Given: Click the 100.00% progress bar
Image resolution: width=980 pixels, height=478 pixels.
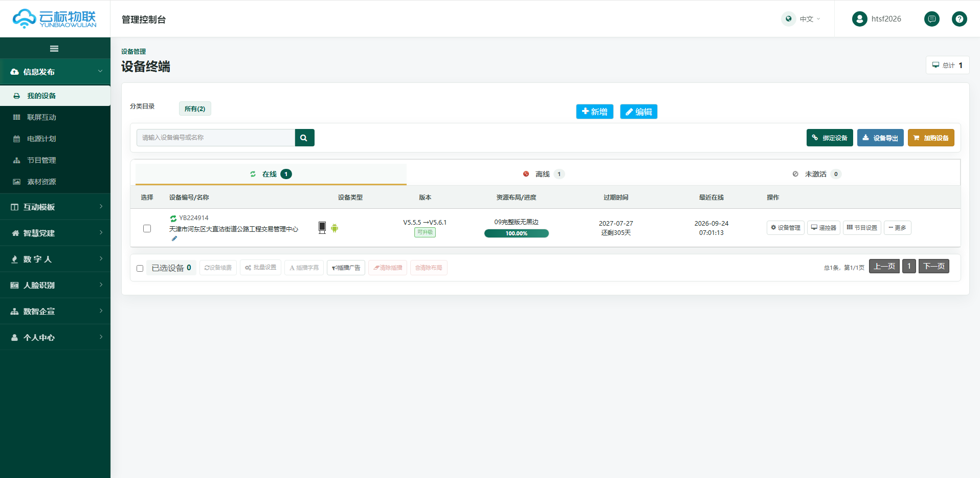Looking at the screenshot, I should pos(517,233).
